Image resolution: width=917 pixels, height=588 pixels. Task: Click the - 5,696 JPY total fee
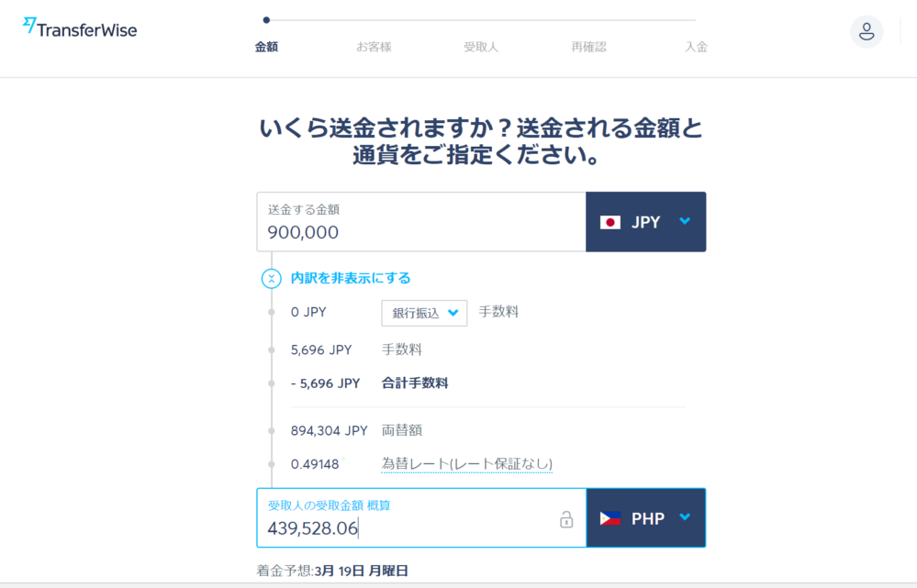pyautogui.click(x=325, y=383)
